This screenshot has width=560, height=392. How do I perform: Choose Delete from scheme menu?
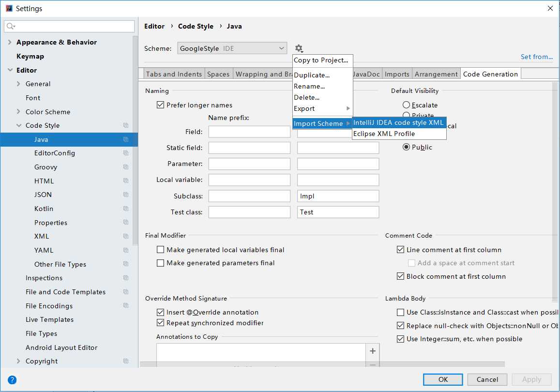(x=322, y=97)
